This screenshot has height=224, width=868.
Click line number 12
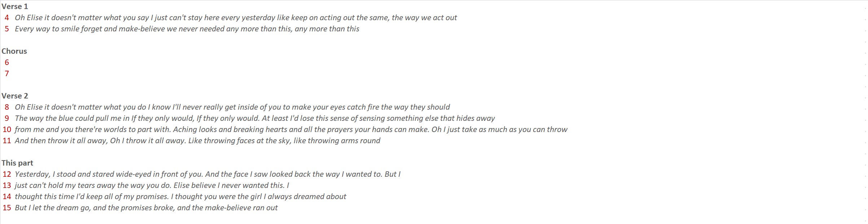point(7,174)
